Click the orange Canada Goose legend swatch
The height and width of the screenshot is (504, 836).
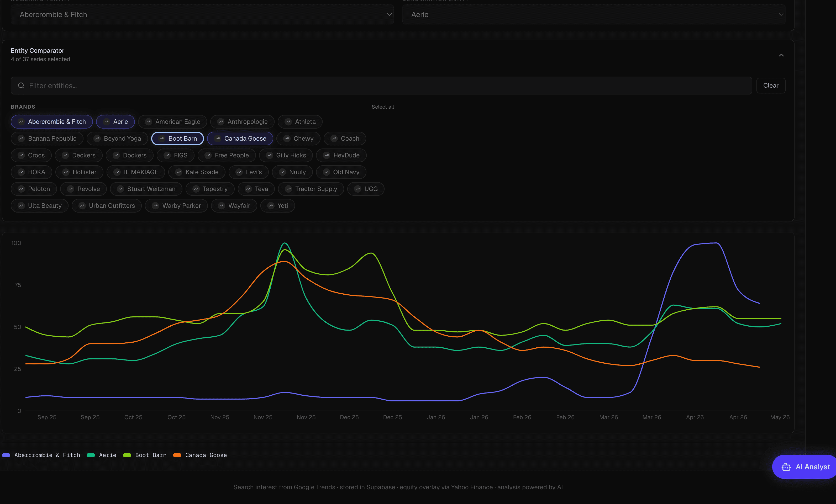pyautogui.click(x=177, y=455)
